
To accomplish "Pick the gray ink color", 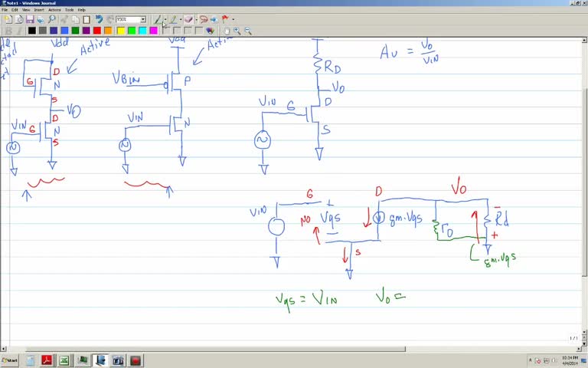I will (43, 31).
